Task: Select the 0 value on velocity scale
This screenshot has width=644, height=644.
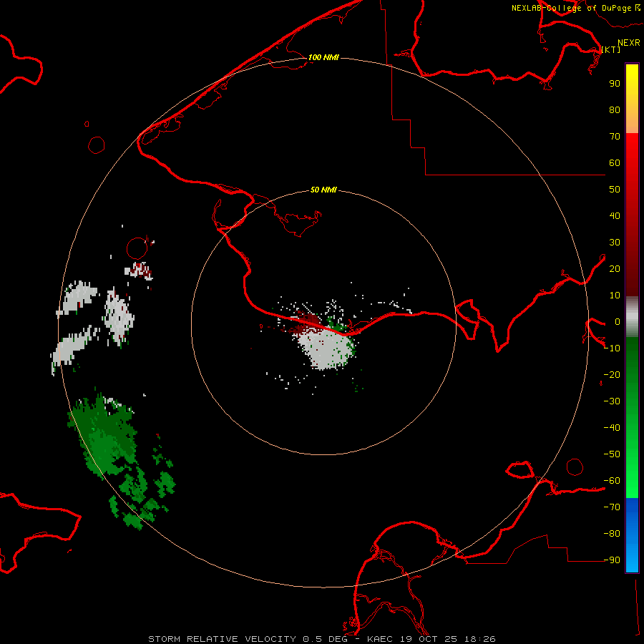Action: 618,321
